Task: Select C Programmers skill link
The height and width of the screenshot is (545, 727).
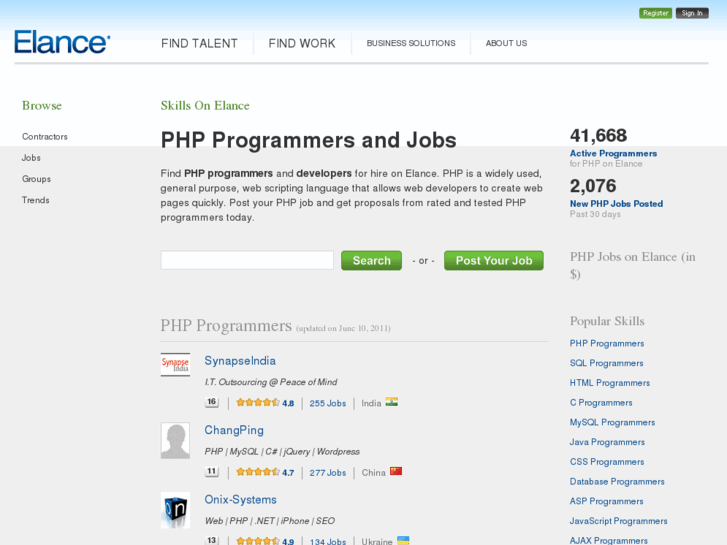Action: click(x=601, y=403)
